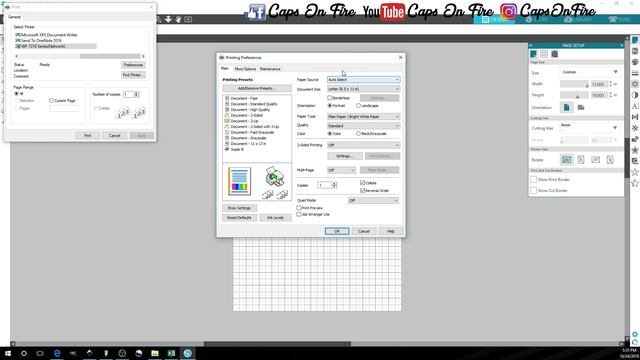Viewport: 640px width, 360px height.
Task: Open the line style panel icon
Action: pyautogui.click(x=635, y=73)
